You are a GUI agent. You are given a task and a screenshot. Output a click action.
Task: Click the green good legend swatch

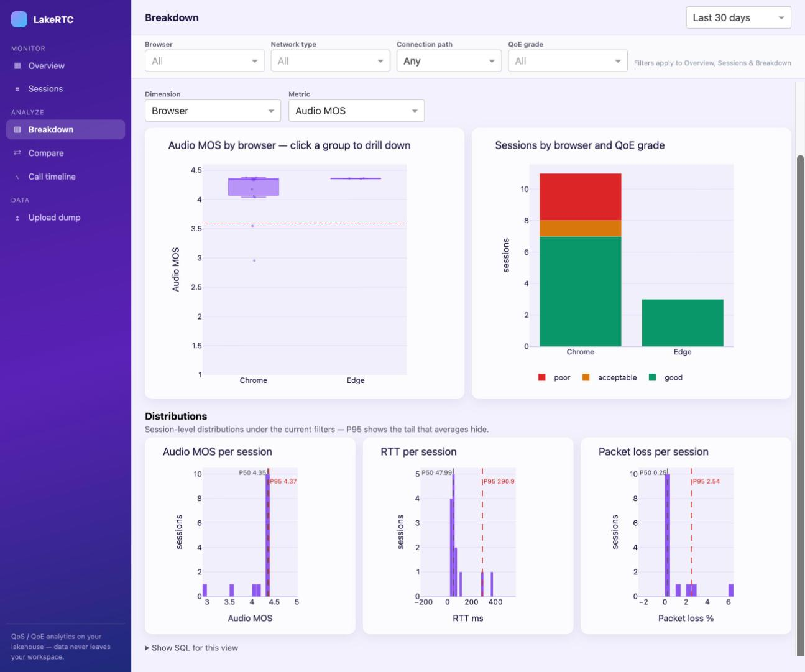pyautogui.click(x=652, y=377)
